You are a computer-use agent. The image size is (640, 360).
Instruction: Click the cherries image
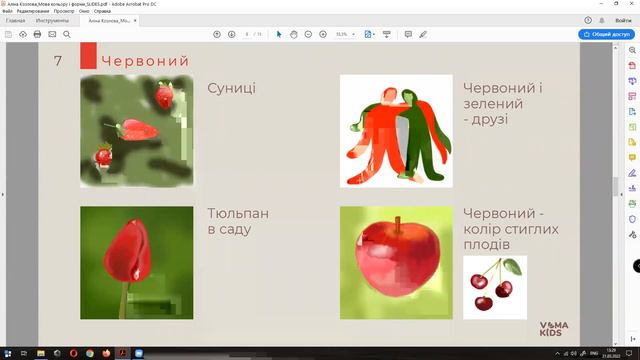point(495,288)
